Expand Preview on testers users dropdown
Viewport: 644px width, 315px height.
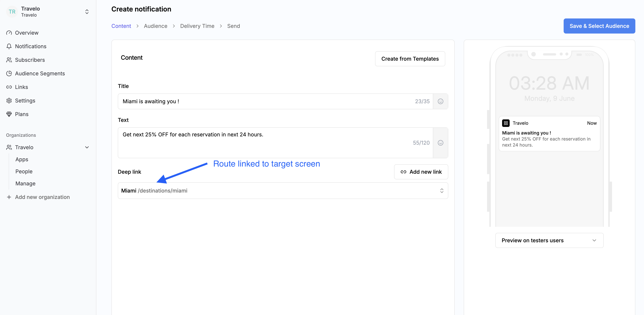[549, 240]
